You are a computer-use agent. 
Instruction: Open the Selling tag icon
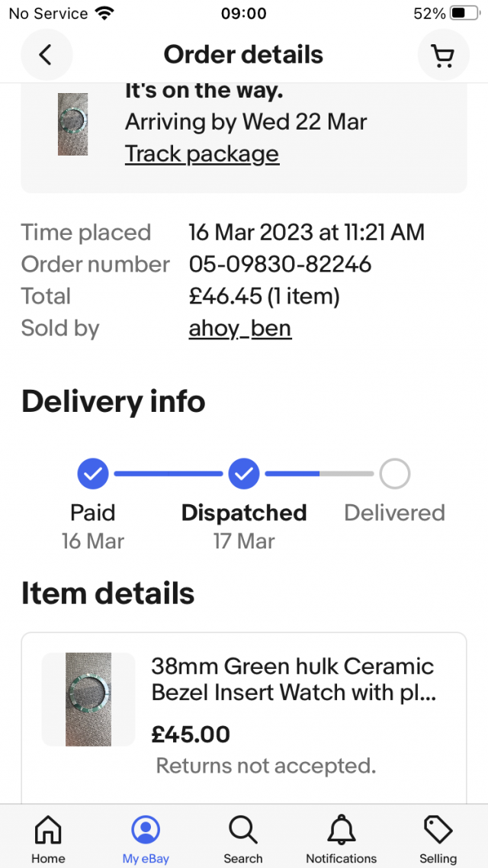[438, 830]
